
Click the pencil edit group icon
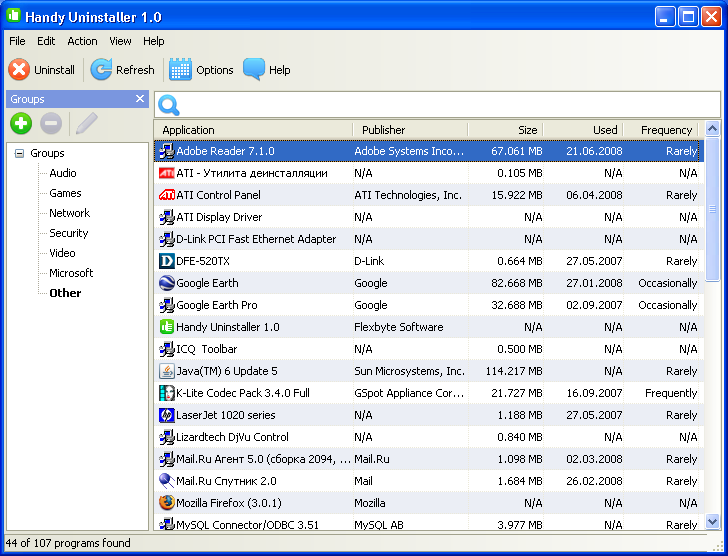(x=86, y=124)
